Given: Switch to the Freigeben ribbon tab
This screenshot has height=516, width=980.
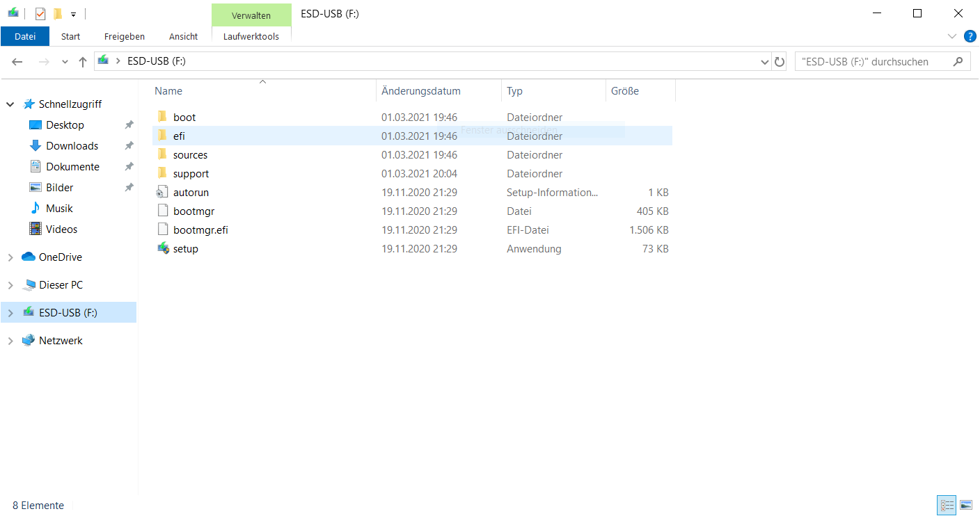Looking at the screenshot, I should point(125,36).
